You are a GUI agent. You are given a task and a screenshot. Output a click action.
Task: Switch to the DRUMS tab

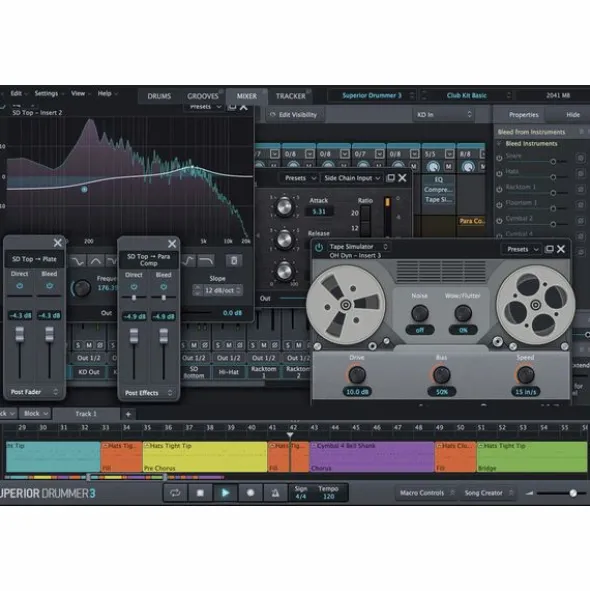159,96
